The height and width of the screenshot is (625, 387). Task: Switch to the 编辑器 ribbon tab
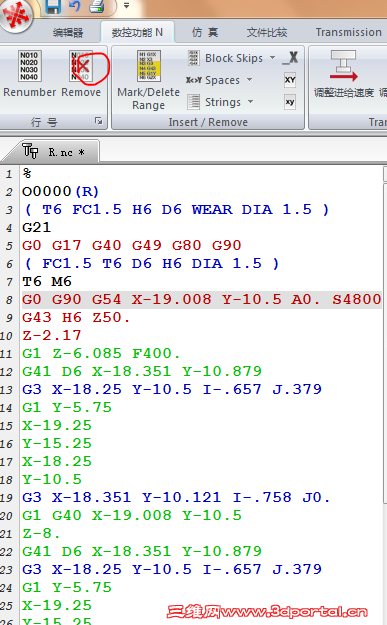pos(68,32)
